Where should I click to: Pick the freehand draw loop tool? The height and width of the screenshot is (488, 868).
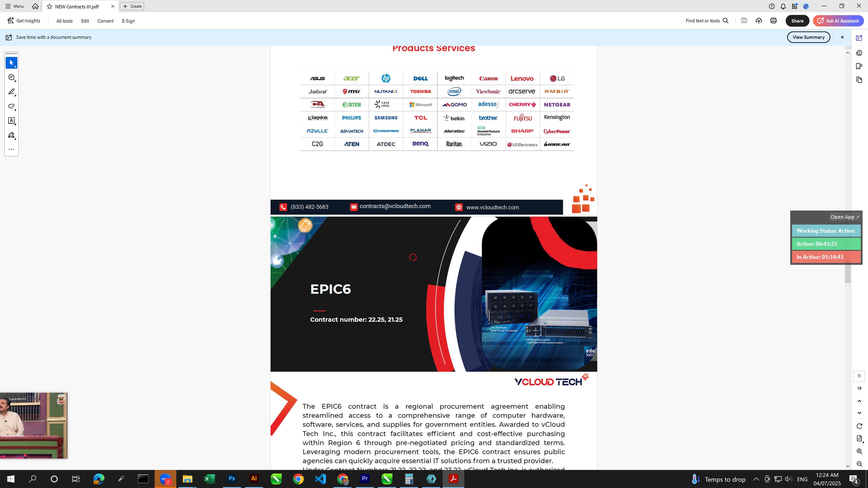pos(11,106)
